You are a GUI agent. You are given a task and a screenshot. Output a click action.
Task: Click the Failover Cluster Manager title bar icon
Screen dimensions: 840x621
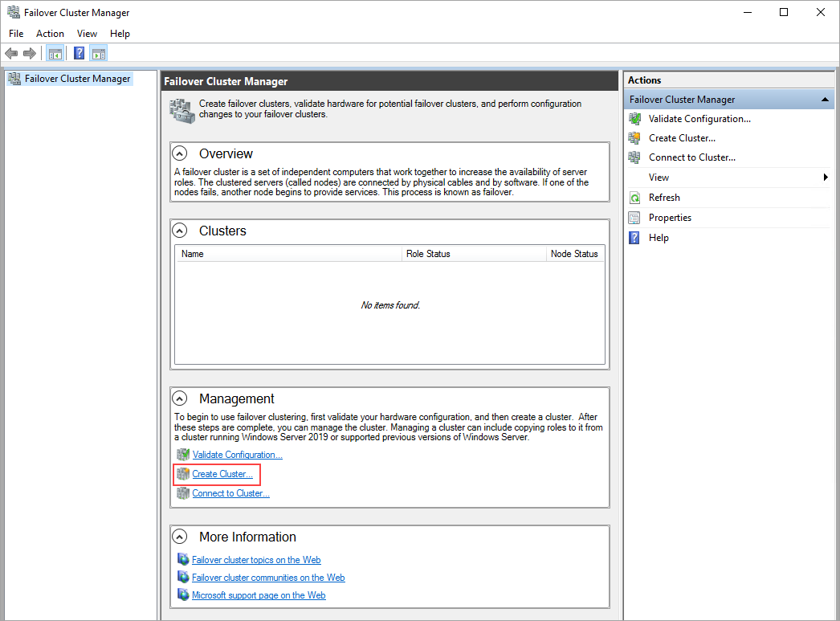[x=14, y=12]
